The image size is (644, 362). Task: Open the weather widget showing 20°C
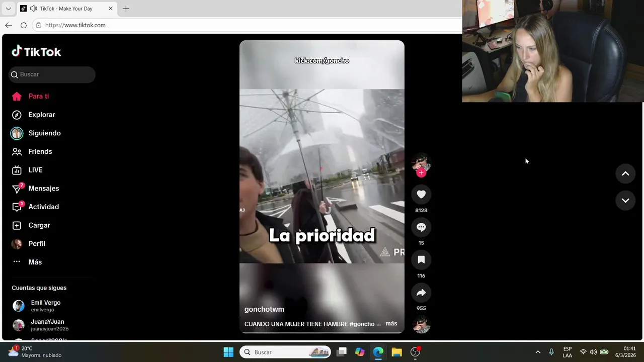[x=35, y=351]
